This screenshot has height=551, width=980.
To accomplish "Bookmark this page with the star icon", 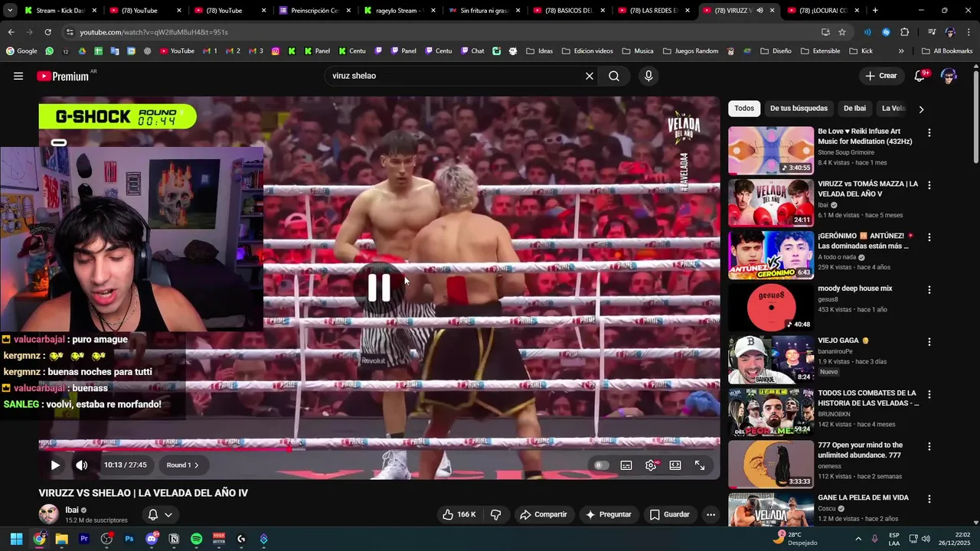I will pos(842,32).
